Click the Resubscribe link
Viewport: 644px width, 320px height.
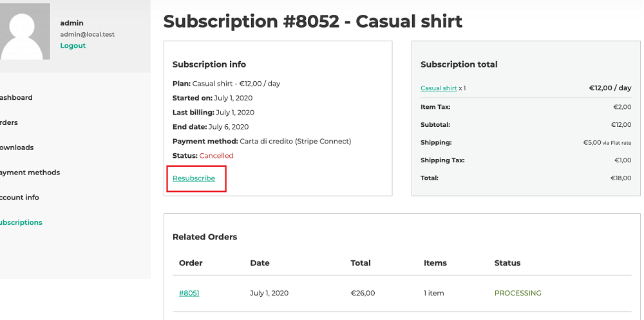click(194, 178)
